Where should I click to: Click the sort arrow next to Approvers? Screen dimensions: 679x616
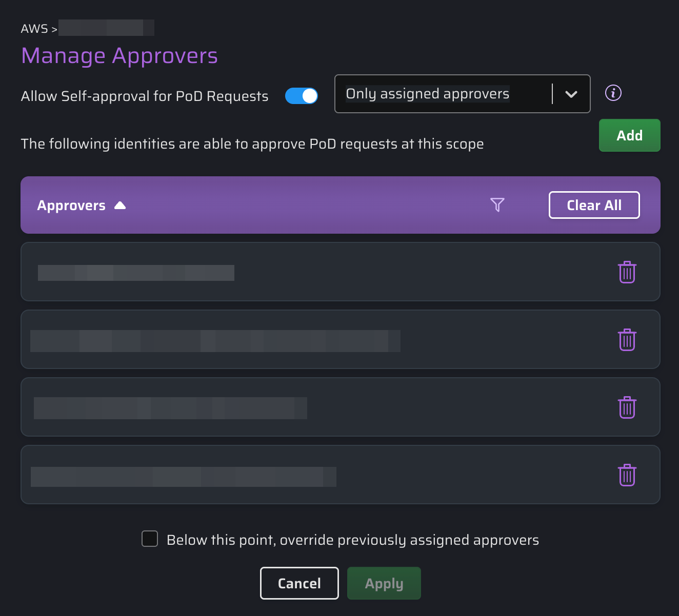coord(120,206)
